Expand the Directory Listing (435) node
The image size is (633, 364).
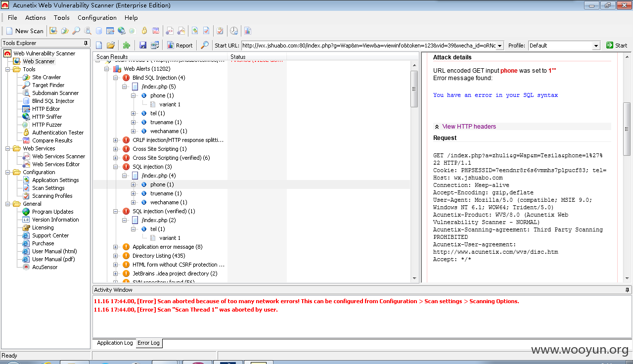116,256
